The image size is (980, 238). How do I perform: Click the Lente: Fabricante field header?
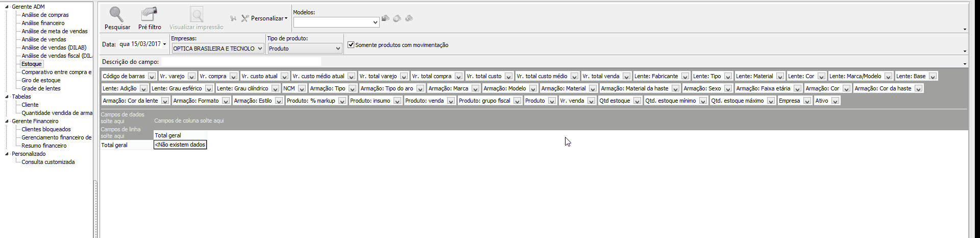click(x=656, y=76)
